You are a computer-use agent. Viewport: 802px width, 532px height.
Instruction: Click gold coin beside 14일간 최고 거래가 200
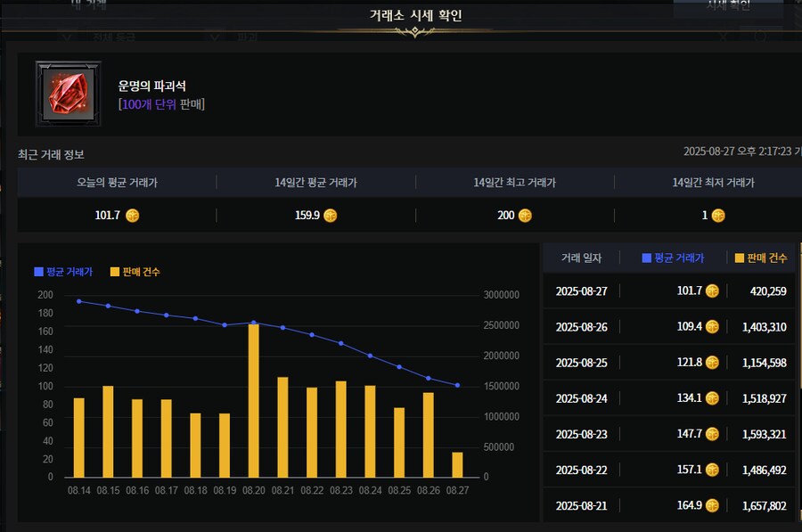pyautogui.click(x=525, y=216)
